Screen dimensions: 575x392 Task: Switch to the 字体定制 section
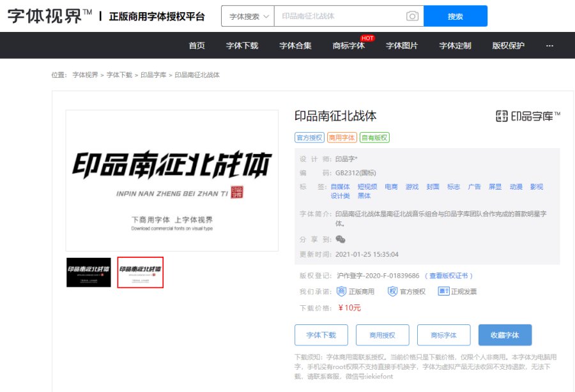tap(456, 46)
